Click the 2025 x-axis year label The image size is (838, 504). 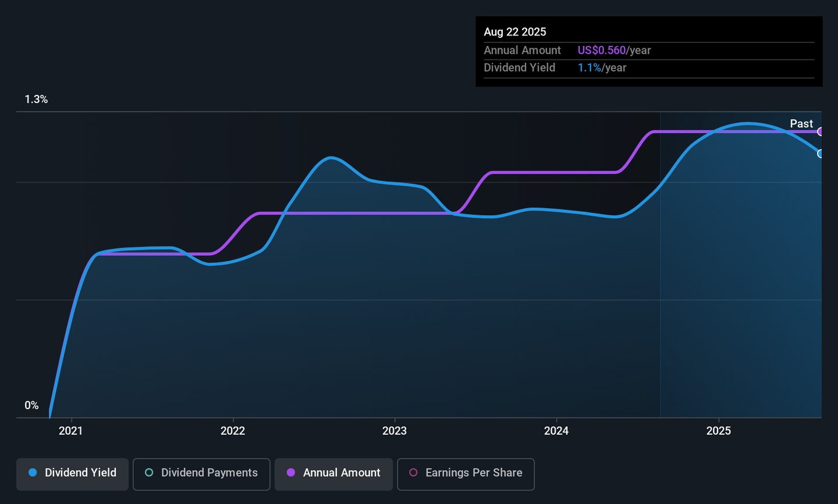[x=718, y=431]
